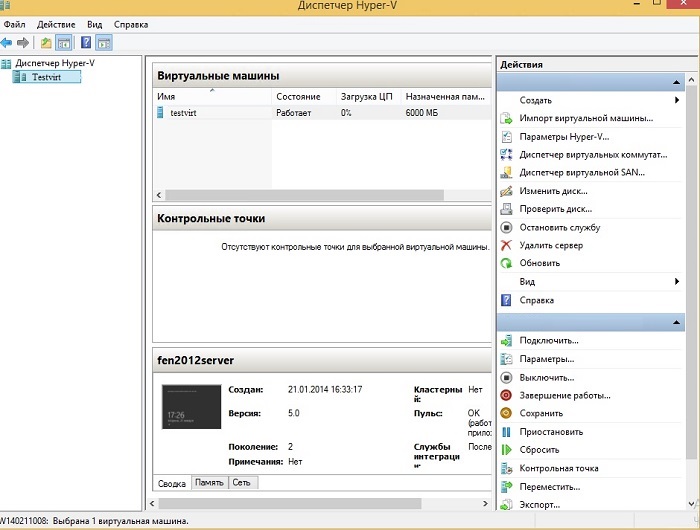This screenshot has height=530, width=700.
Task: Switch to the Память tab
Action: 209,483
